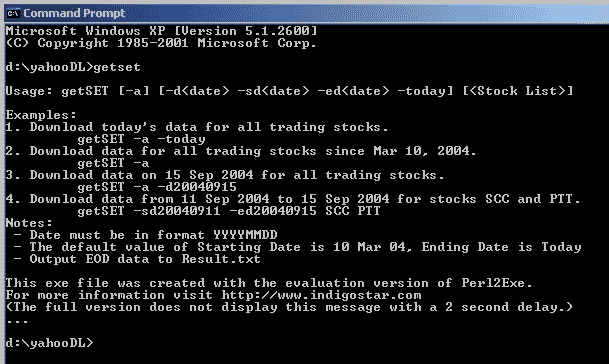Click the 'Notes:' heading text
The width and height of the screenshot is (609, 364).
(x=29, y=223)
